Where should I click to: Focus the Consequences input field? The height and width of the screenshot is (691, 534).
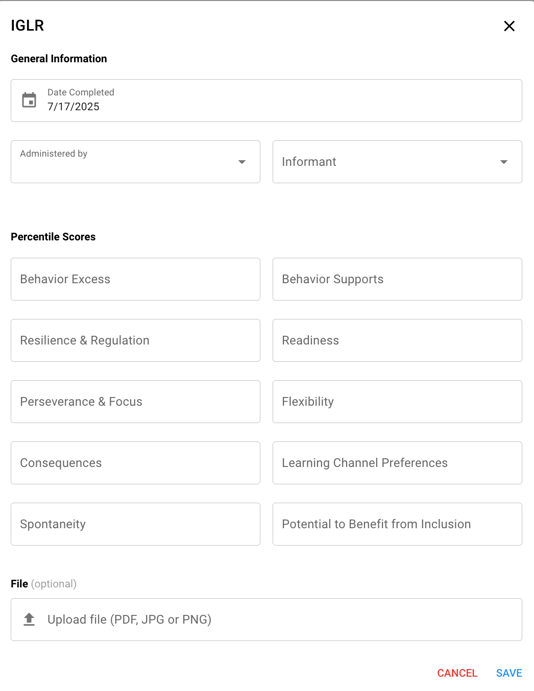tap(136, 463)
